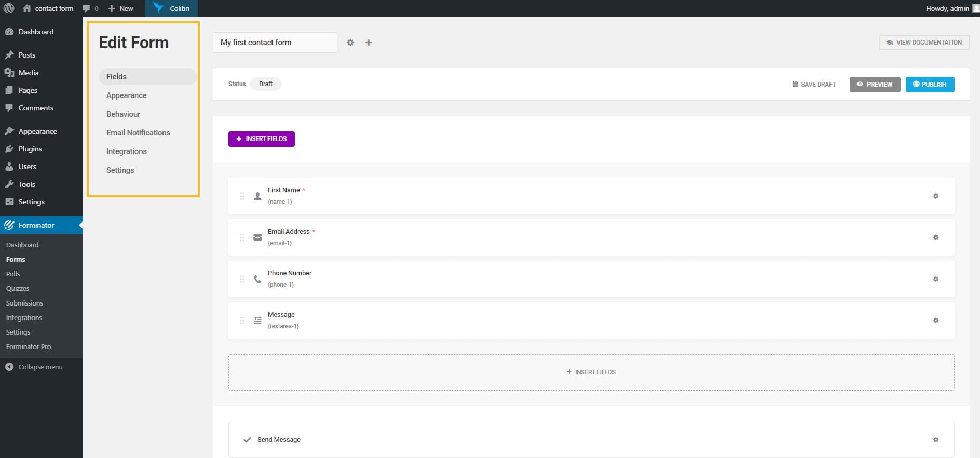Click the Preview button

(875, 85)
